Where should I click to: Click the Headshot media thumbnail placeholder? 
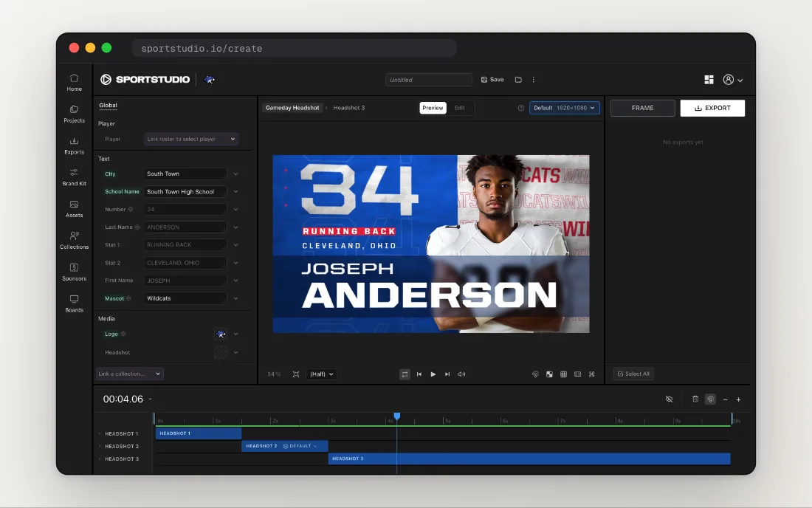click(221, 353)
